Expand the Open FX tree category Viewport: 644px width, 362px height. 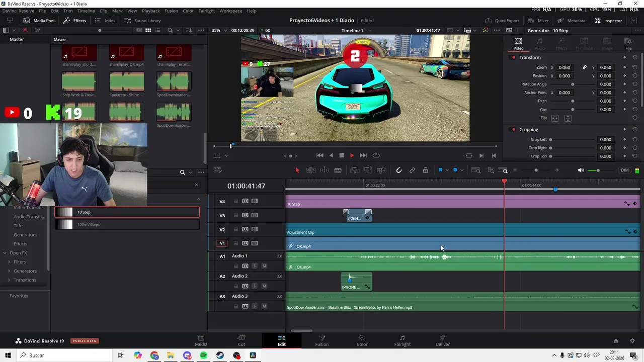[5, 253]
